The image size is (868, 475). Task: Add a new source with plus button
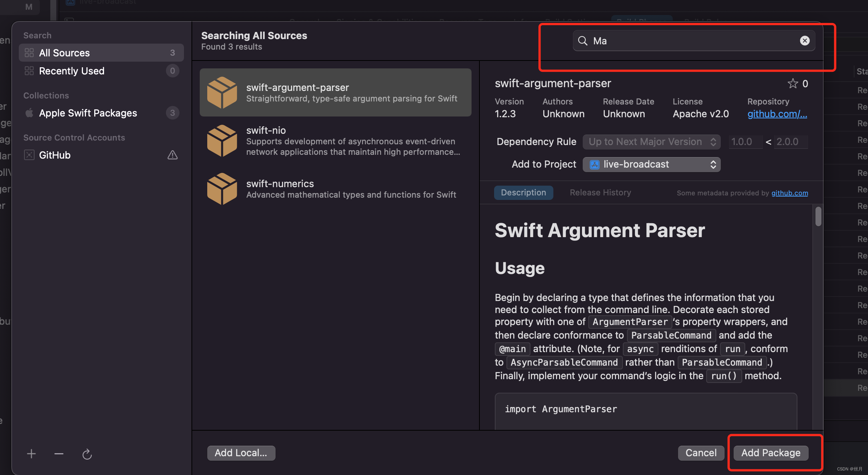point(32,454)
